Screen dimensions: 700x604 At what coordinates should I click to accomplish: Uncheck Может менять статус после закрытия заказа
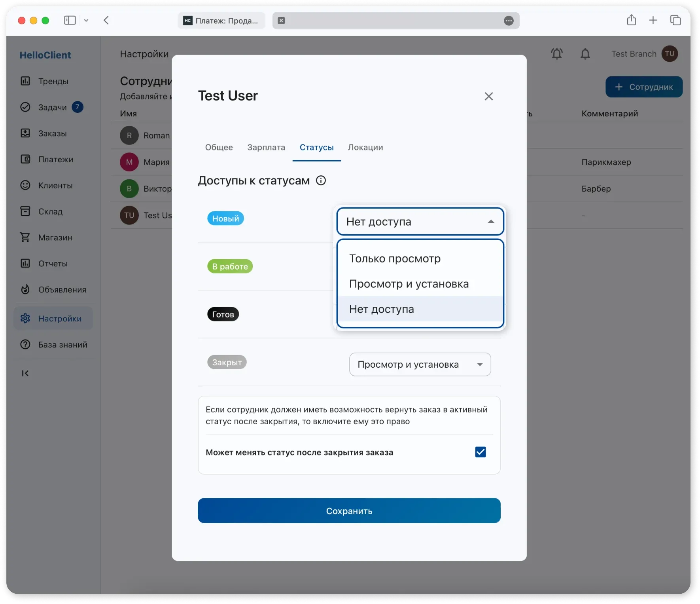click(480, 452)
